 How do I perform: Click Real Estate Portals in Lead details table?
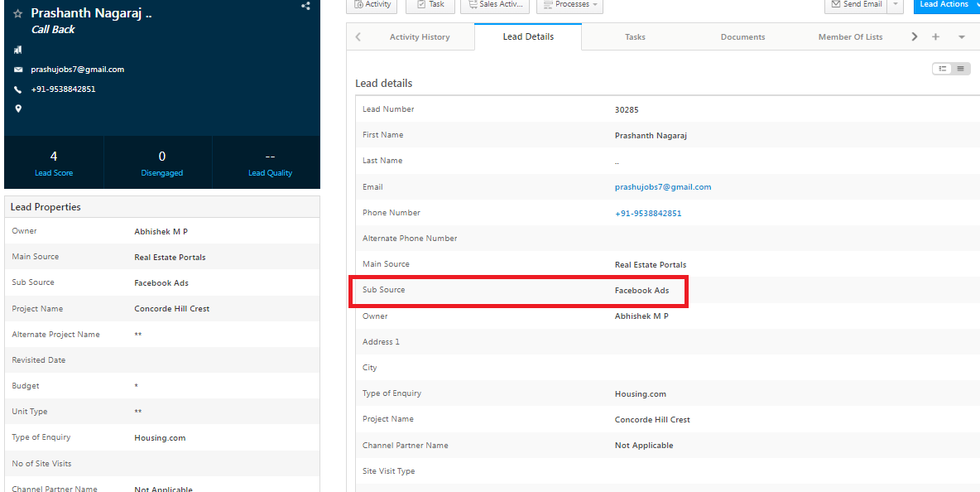tap(651, 264)
